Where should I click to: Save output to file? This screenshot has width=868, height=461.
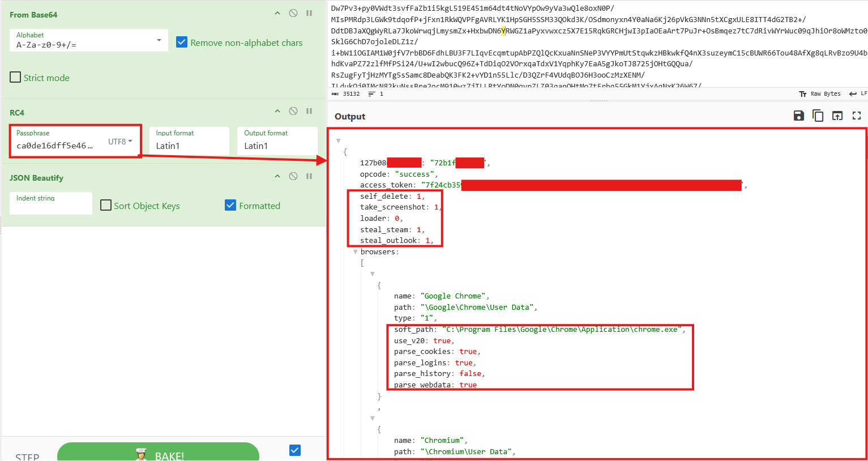799,116
